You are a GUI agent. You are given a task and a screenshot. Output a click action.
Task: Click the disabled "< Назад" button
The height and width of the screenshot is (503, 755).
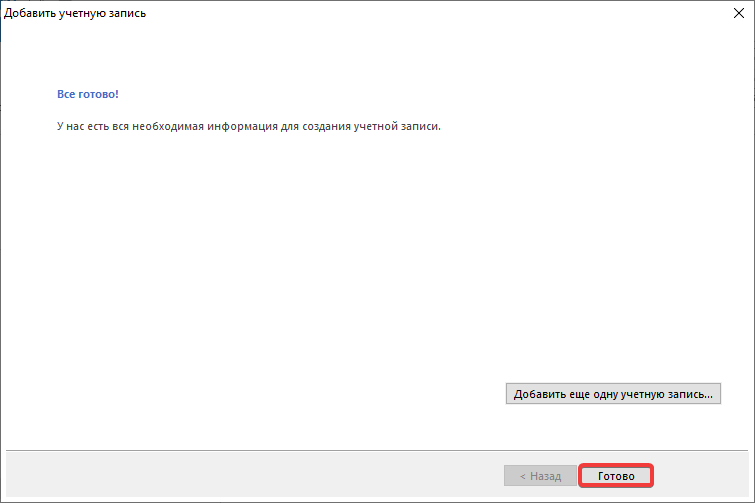tap(540, 476)
